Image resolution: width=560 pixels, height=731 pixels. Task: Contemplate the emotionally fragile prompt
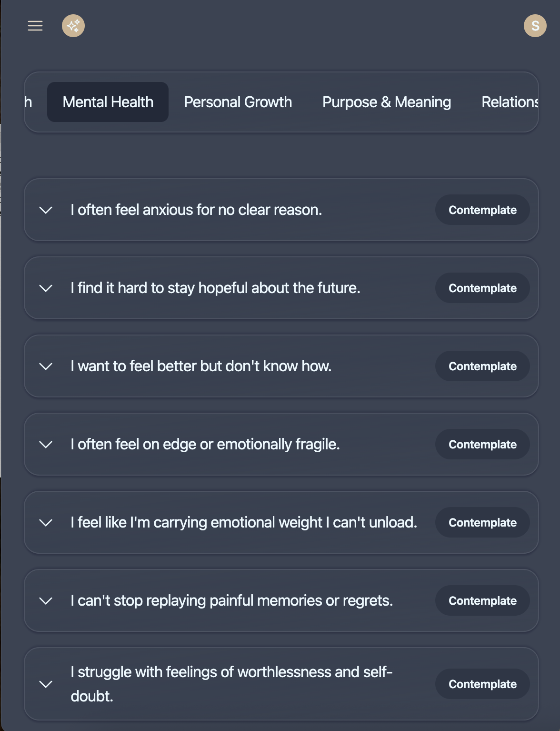tap(482, 444)
